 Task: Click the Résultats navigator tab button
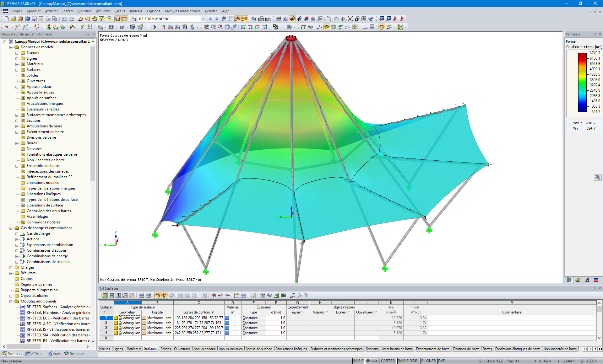pyautogui.click(x=74, y=354)
